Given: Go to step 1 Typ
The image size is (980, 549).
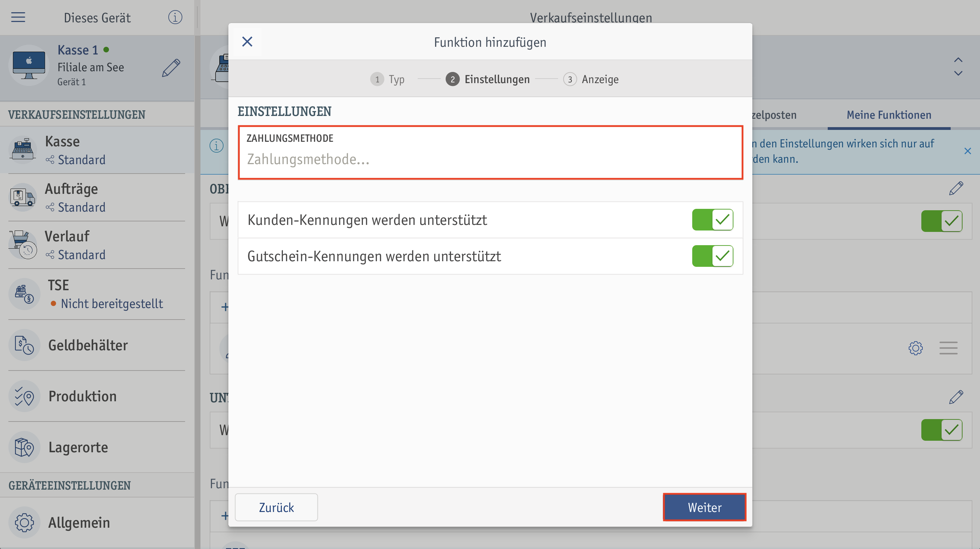Looking at the screenshot, I should [x=387, y=79].
